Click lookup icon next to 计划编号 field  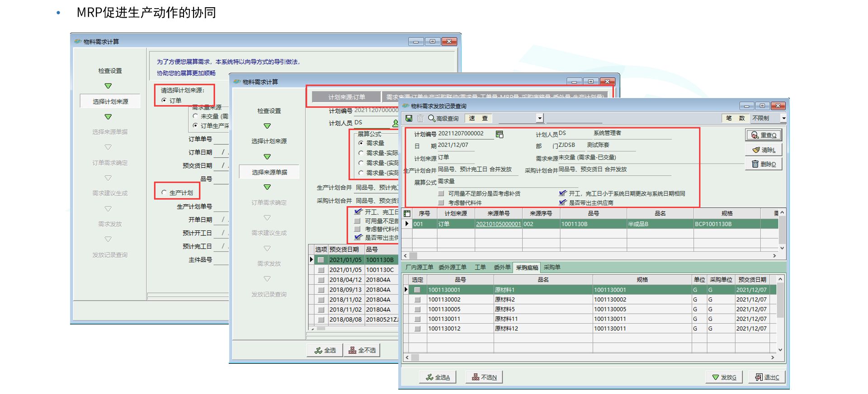coord(499,134)
